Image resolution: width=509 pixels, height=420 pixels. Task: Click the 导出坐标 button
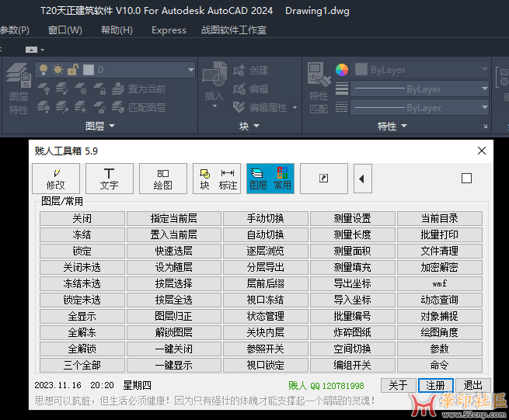click(353, 284)
